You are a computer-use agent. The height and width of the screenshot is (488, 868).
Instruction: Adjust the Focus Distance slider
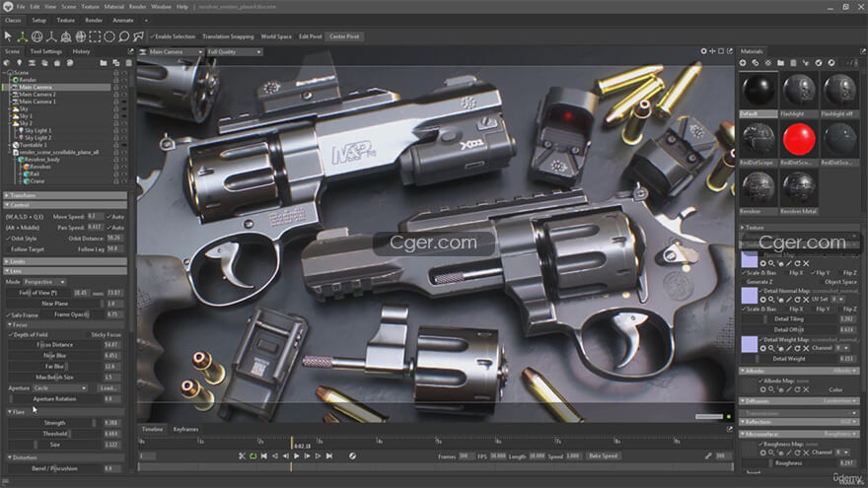(x=55, y=345)
